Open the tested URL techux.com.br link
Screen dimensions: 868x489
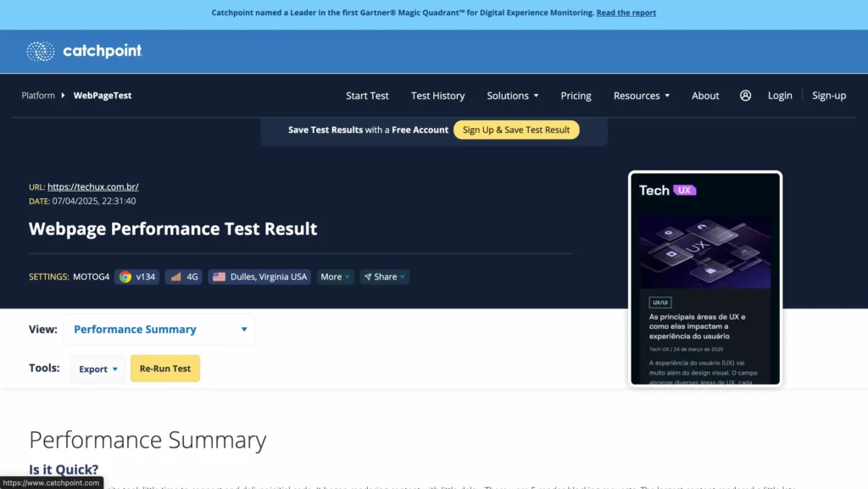click(x=93, y=187)
